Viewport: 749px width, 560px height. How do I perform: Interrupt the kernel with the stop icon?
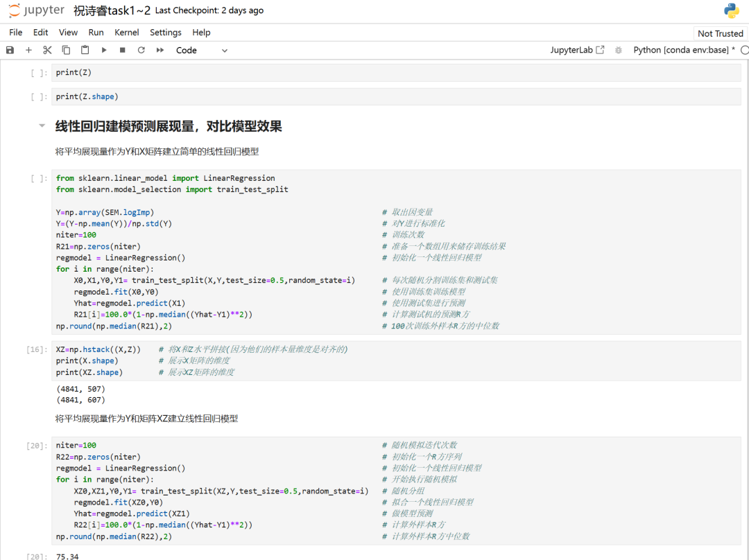123,50
